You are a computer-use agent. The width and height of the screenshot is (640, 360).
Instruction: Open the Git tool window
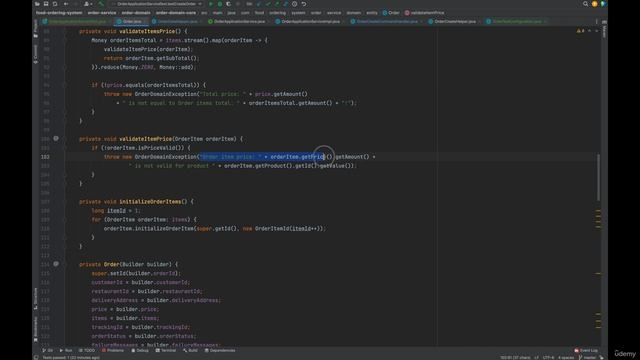click(48, 350)
